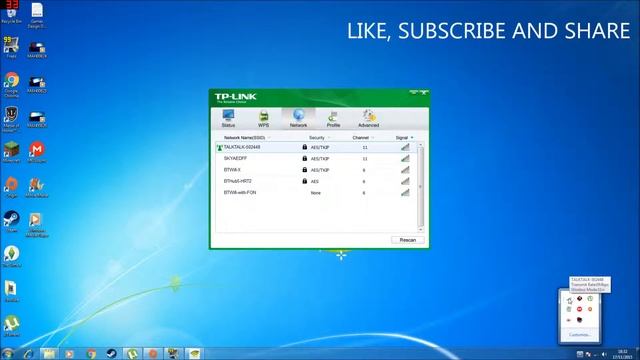Click Customize link in tray popup
The width and height of the screenshot is (640, 360).
(x=579, y=335)
